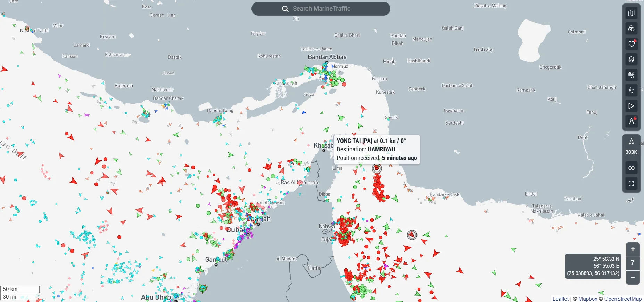Open the map layers stack icon
This screenshot has height=302, width=644.
pos(631,59)
